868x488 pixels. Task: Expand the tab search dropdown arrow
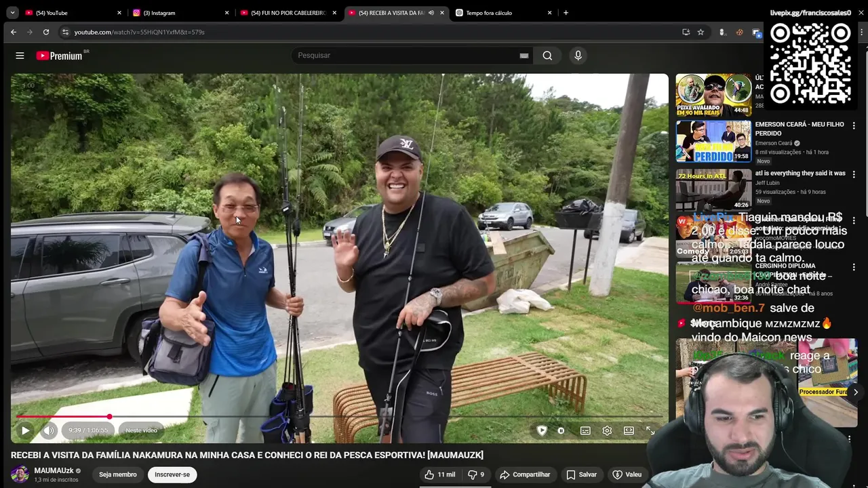12,13
